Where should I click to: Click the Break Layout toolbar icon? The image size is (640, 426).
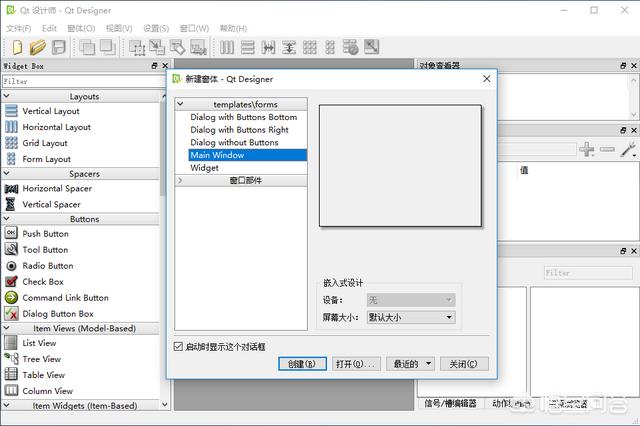(x=351, y=47)
